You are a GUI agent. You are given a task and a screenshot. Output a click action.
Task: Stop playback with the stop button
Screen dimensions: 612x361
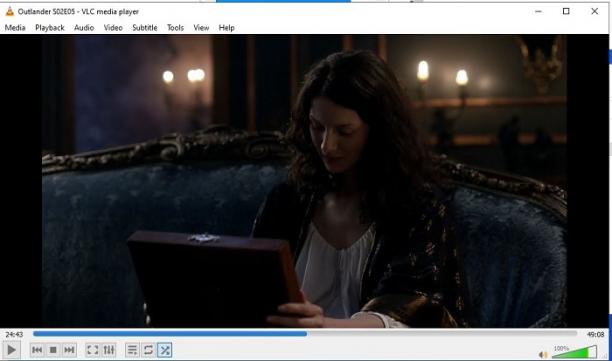pyautogui.click(x=53, y=350)
